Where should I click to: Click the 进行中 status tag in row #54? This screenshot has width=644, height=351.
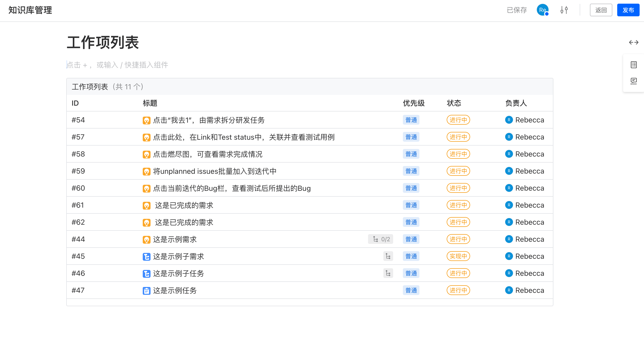[x=458, y=120]
